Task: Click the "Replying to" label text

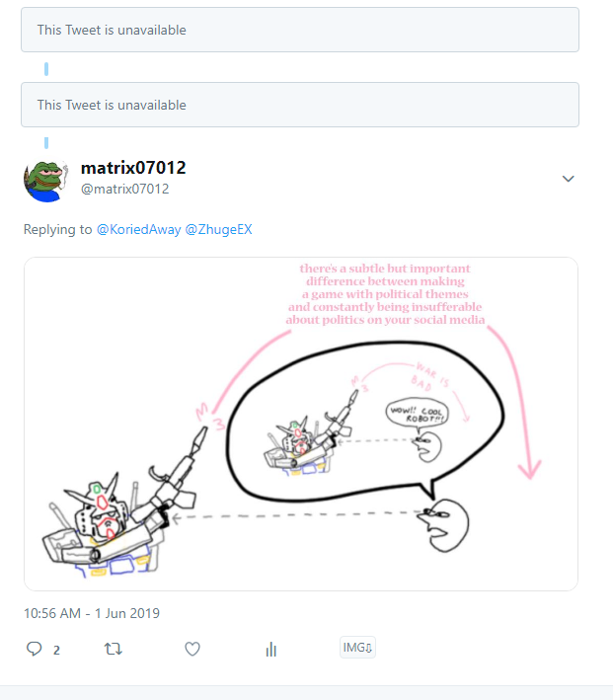Action: point(58,229)
